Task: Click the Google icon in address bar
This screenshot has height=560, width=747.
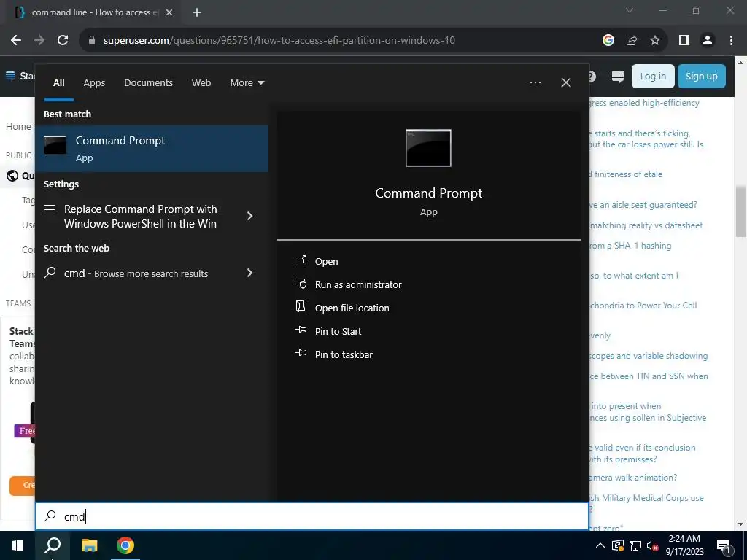Action: [x=608, y=41]
